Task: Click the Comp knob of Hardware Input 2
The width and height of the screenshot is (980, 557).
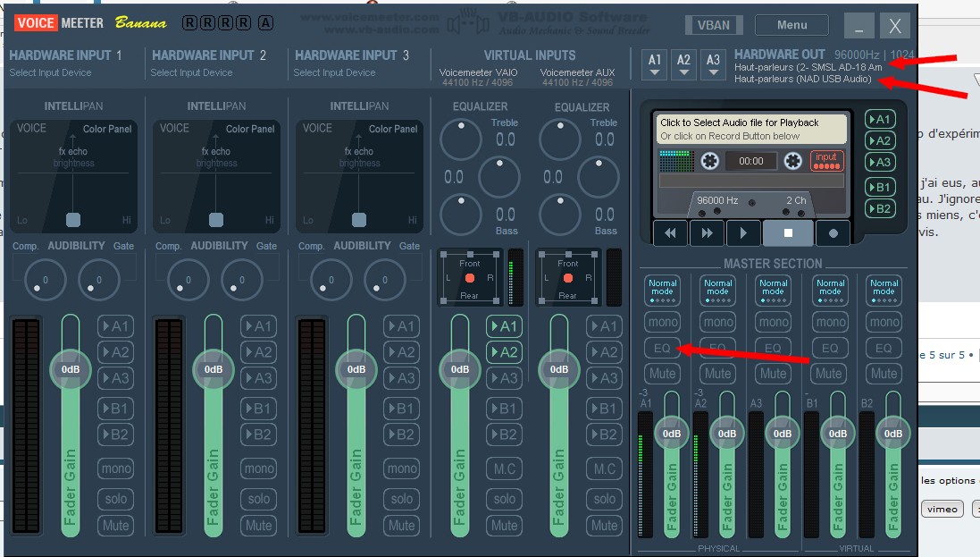Action: coord(188,279)
